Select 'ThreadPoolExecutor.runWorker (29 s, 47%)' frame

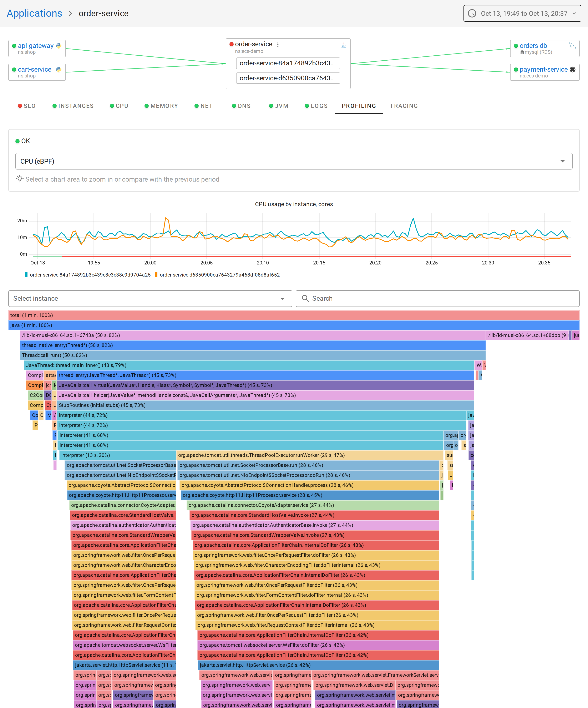pyautogui.click(x=309, y=455)
